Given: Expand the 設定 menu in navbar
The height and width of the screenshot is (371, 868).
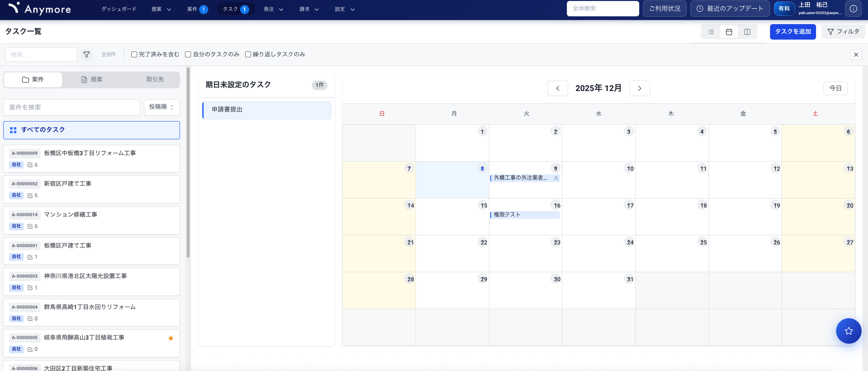Looking at the screenshot, I should tap(344, 9).
